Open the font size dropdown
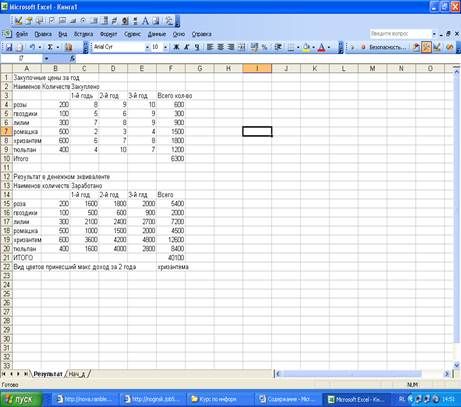The image size is (461, 407). pos(165,47)
